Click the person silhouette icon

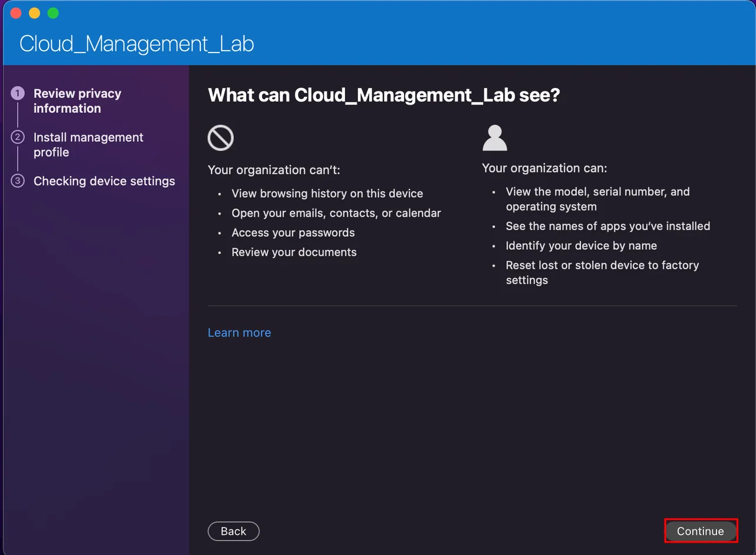coord(495,138)
